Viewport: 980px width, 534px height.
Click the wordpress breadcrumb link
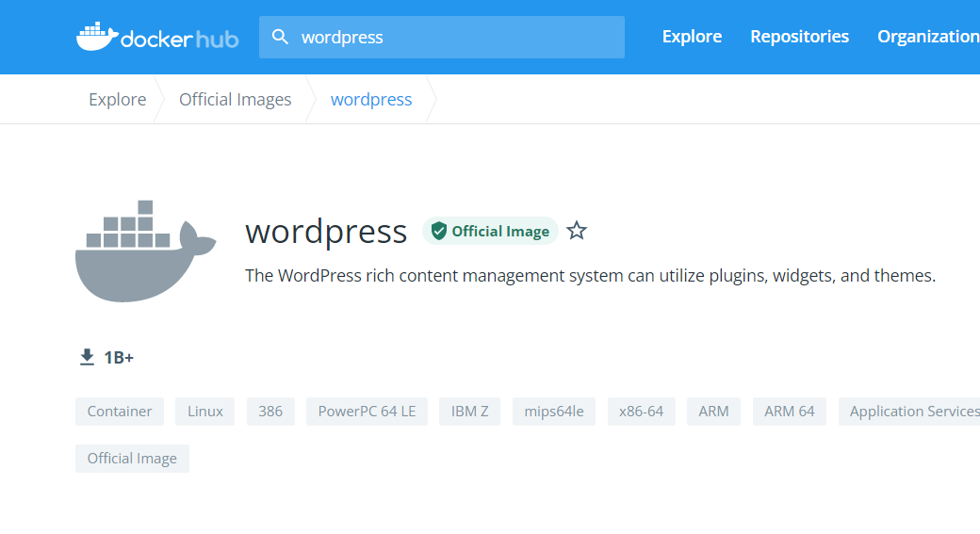[371, 99]
